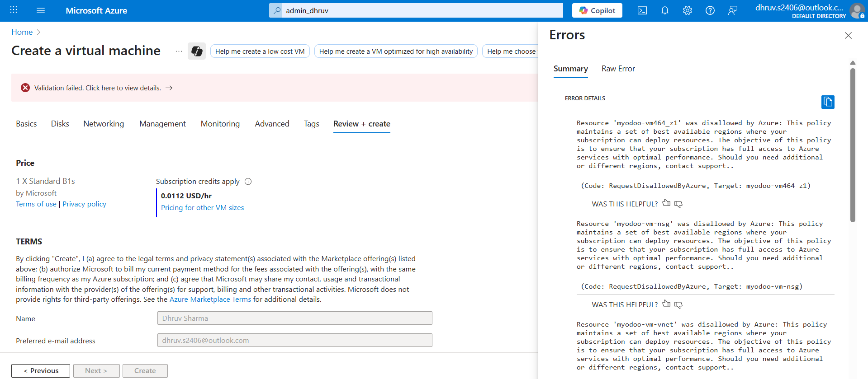Click the breadcrumb chevron after Home
868x379 pixels.
(38, 32)
